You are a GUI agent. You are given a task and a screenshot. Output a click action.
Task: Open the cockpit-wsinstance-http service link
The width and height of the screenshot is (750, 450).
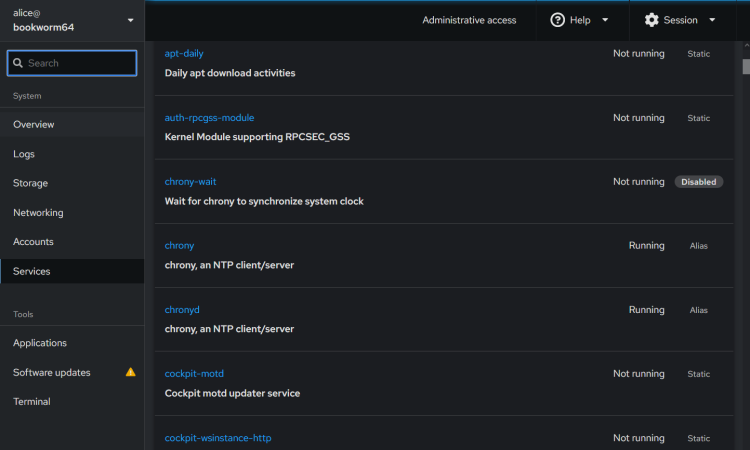[218, 438]
